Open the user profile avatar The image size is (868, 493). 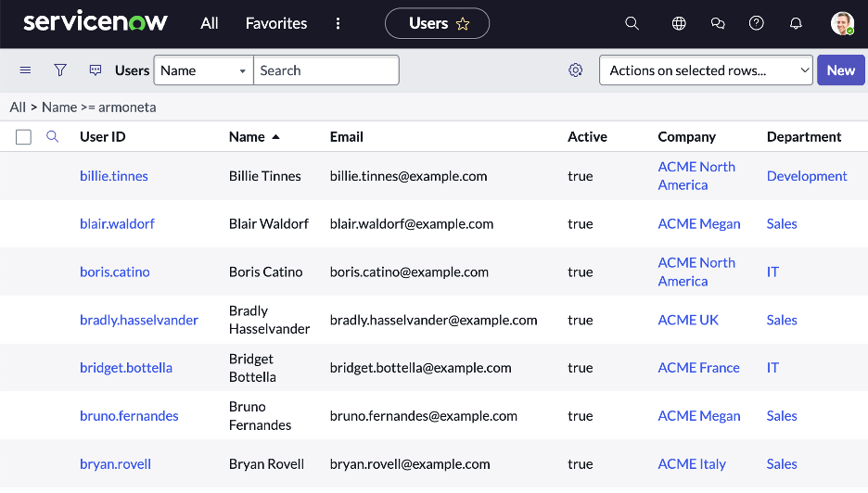pos(842,23)
